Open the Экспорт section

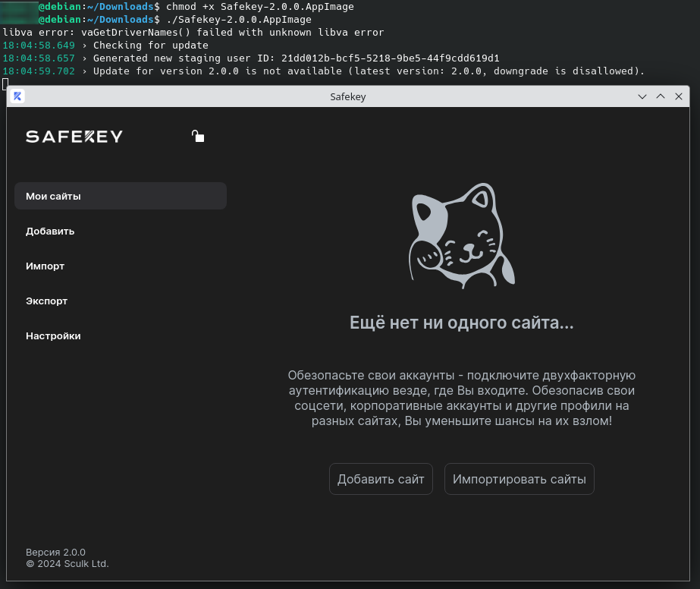point(46,301)
